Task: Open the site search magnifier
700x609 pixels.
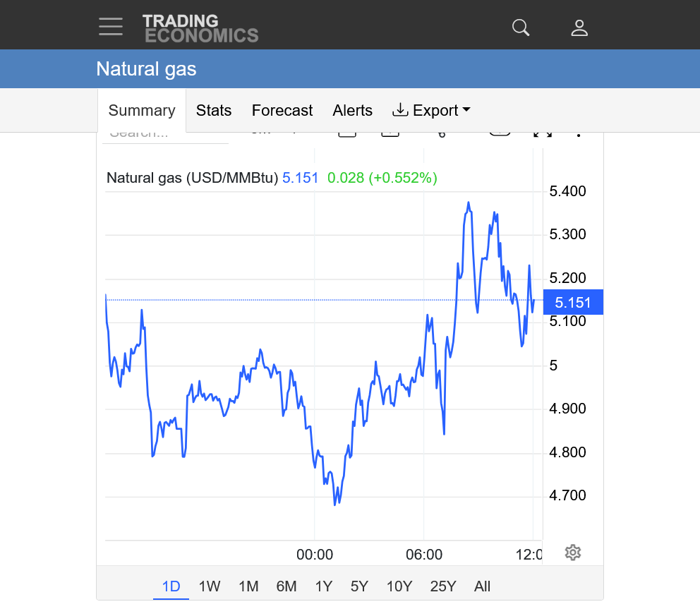Action: pos(521,28)
